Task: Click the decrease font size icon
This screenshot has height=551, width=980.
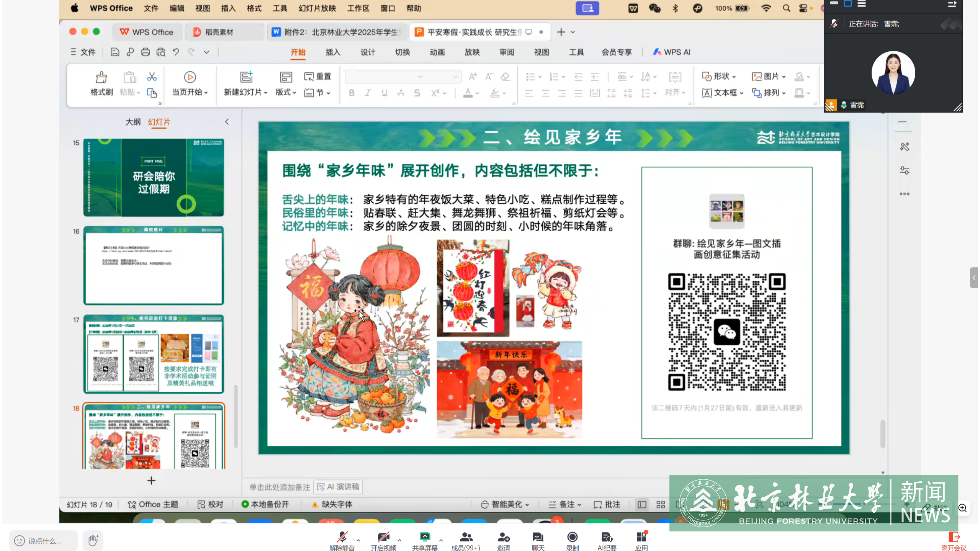Action: [489, 77]
